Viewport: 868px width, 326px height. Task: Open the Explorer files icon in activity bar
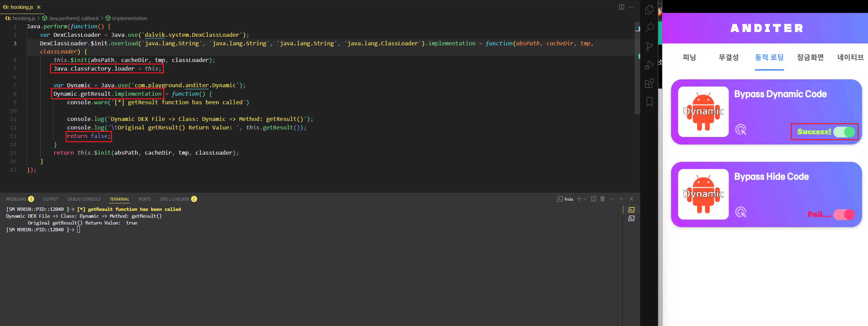click(649, 10)
